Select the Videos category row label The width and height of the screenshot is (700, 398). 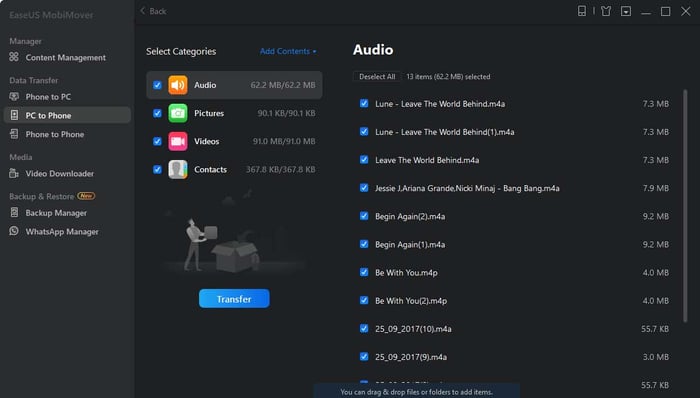coord(207,141)
